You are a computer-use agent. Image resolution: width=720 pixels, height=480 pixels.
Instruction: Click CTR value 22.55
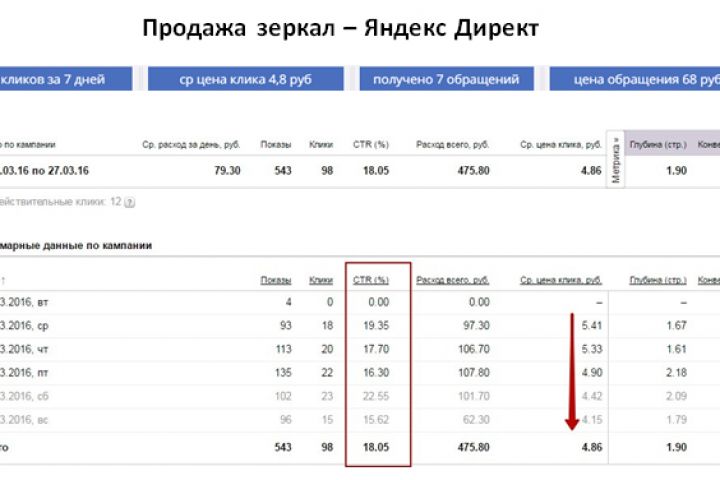coord(376,396)
